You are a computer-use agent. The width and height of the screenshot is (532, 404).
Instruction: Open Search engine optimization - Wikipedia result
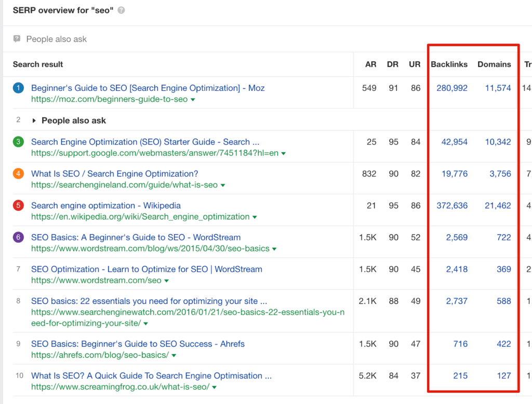tap(106, 206)
